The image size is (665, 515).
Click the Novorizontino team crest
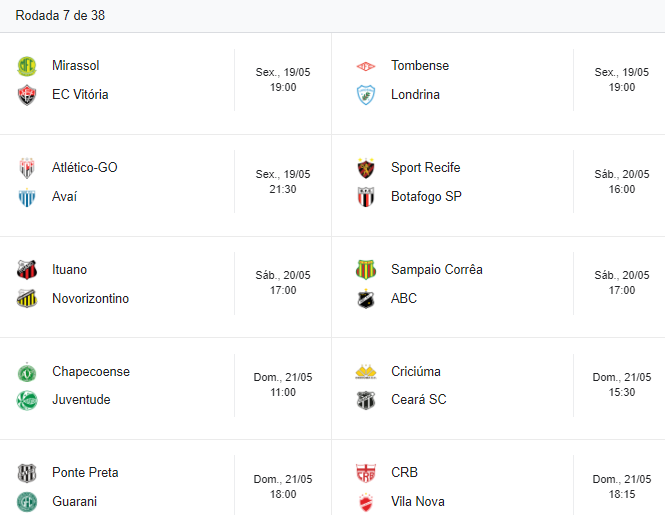click(x=27, y=299)
